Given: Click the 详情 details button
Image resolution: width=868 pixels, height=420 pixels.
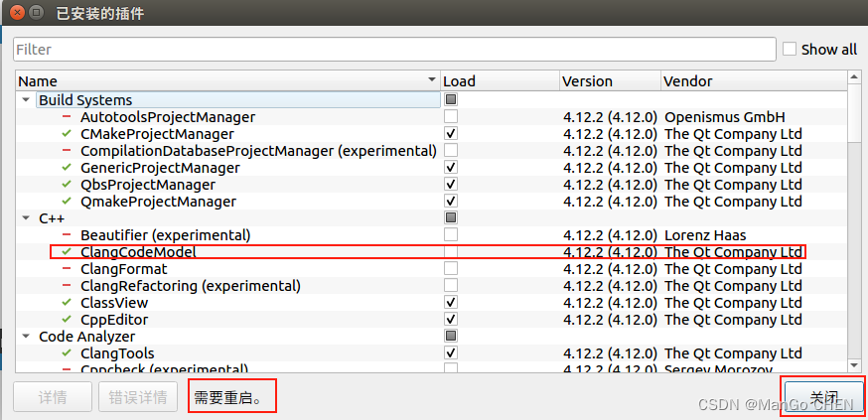Looking at the screenshot, I should (52, 397).
